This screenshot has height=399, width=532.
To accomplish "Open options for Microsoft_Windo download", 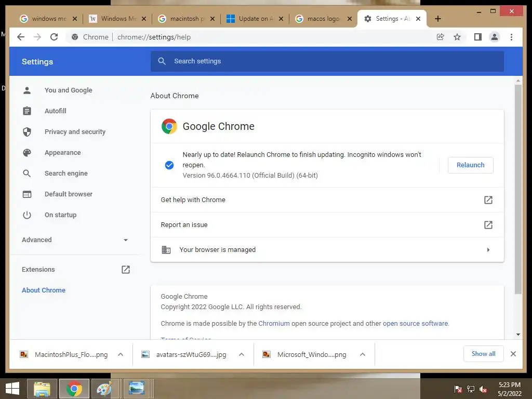I will click(x=363, y=354).
